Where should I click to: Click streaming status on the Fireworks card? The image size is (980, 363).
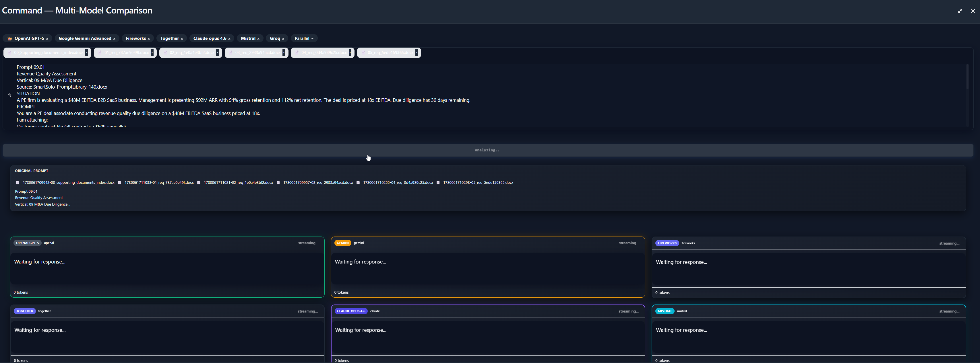(x=949, y=244)
